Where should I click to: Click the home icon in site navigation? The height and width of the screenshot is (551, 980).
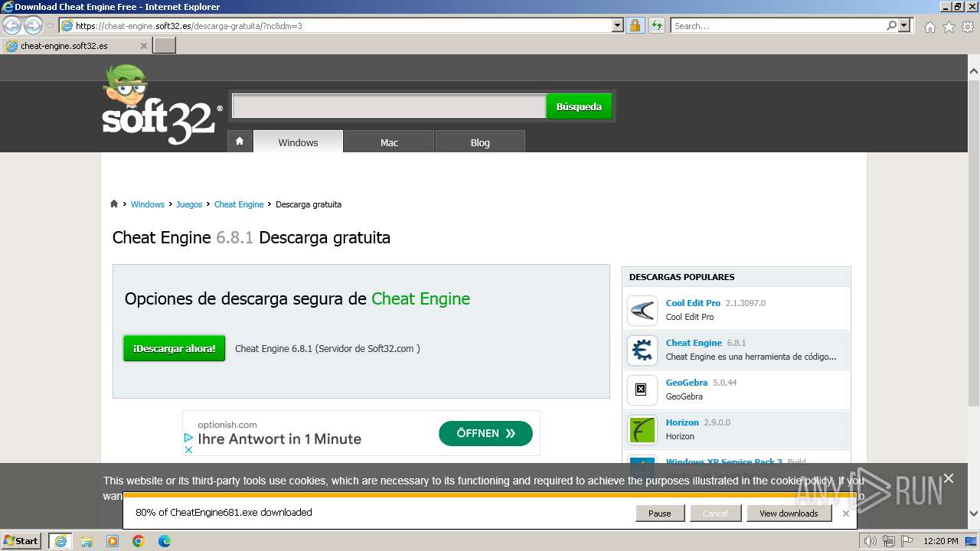point(240,142)
